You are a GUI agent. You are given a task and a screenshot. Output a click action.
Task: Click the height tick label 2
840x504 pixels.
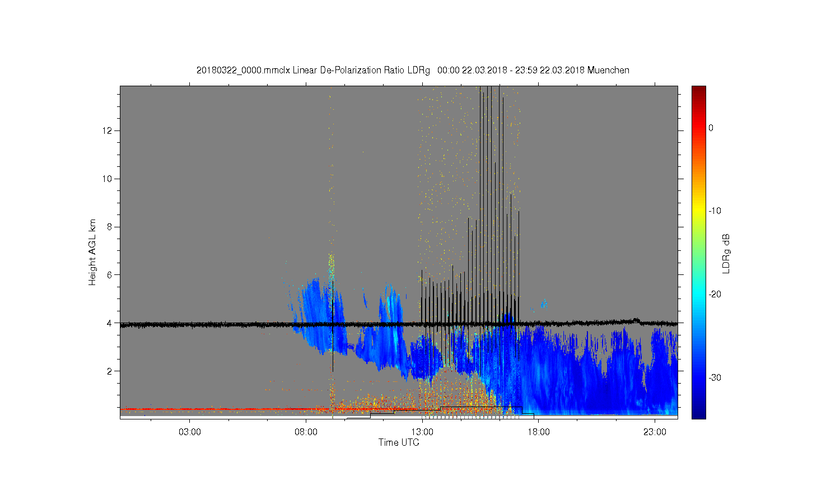tap(110, 371)
